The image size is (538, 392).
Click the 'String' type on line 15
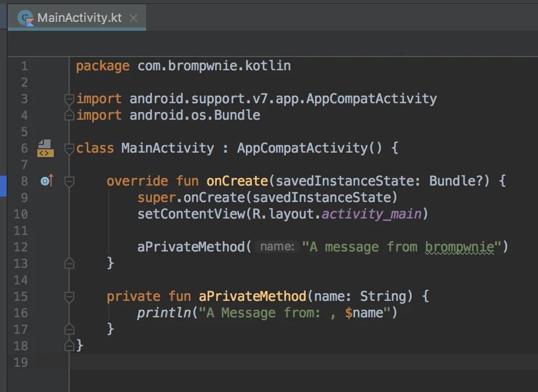click(383, 296)
